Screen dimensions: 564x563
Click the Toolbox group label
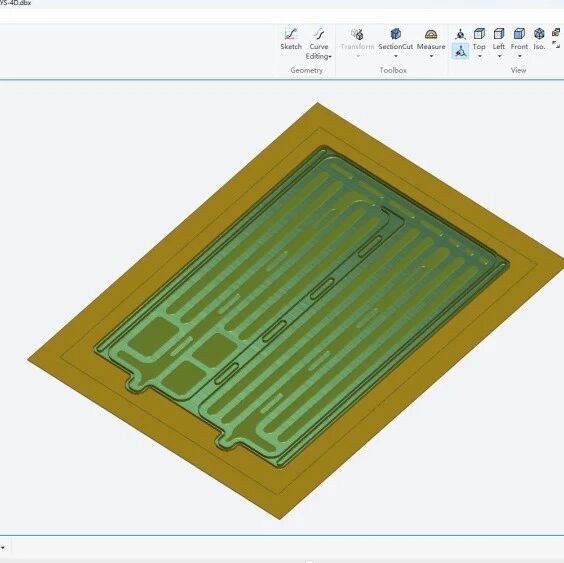click(393, 70)
